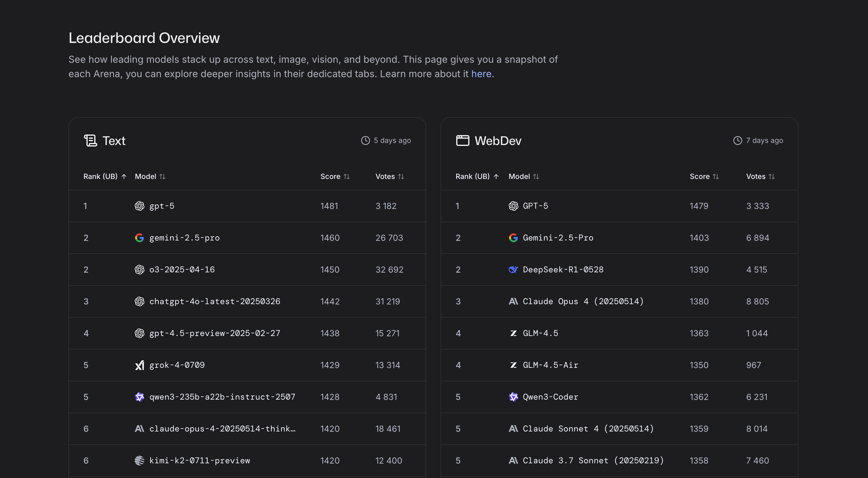The height and width of the screenshot is (478, 868).
Task: Click the Moonshot logo beside kimi-k2-0711-preview
Action: (x=140, y=461)
